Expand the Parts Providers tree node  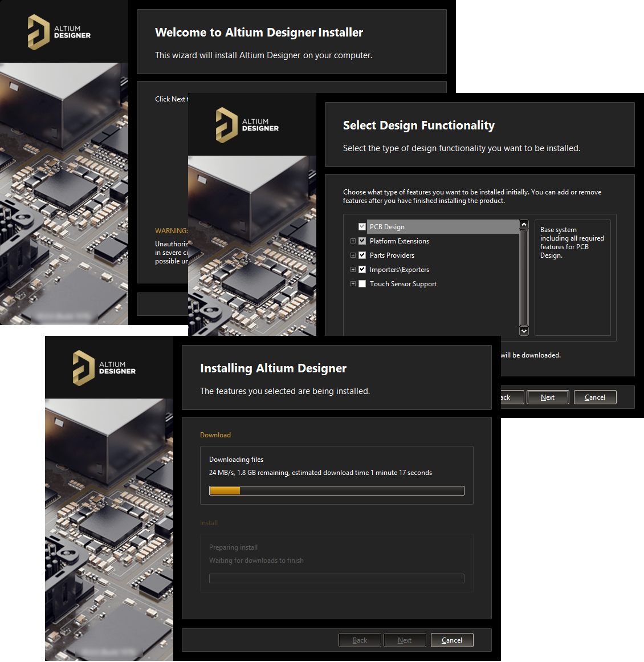(353, 255)
